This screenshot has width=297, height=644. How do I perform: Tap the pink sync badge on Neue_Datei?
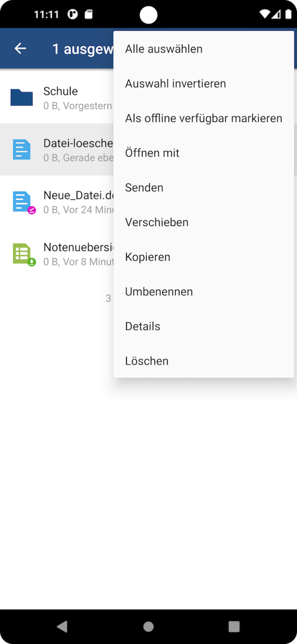[31, 210]
